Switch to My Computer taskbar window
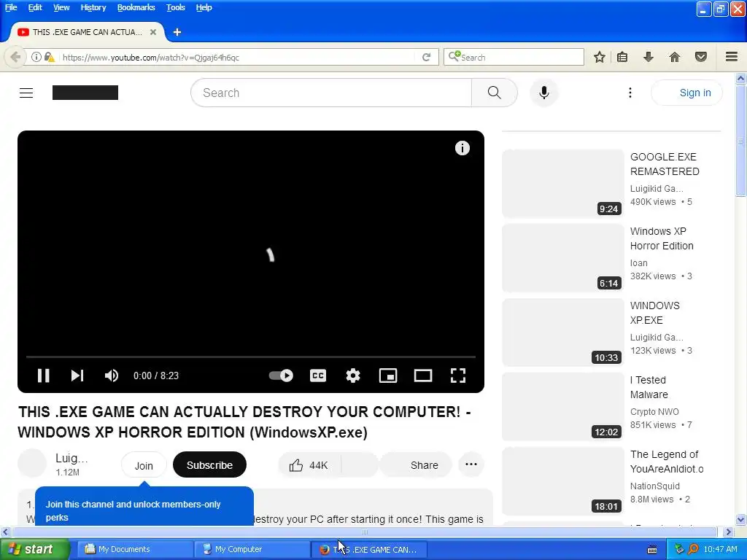 point(252,550)
